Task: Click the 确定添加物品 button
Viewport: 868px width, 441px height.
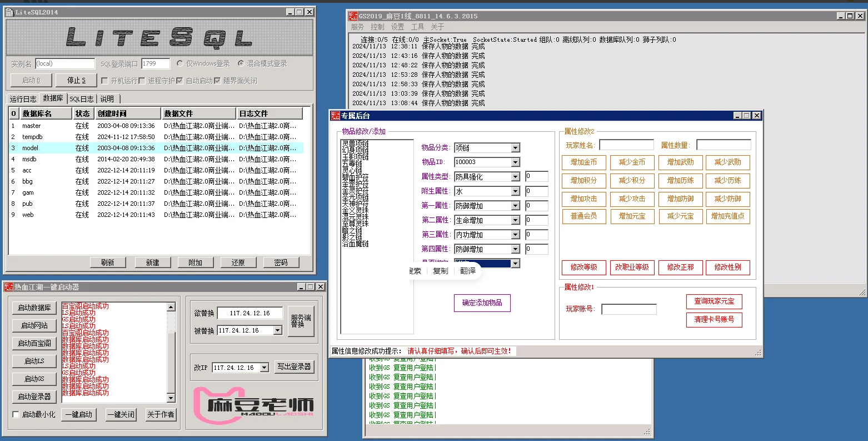Action: click(481, 303)
